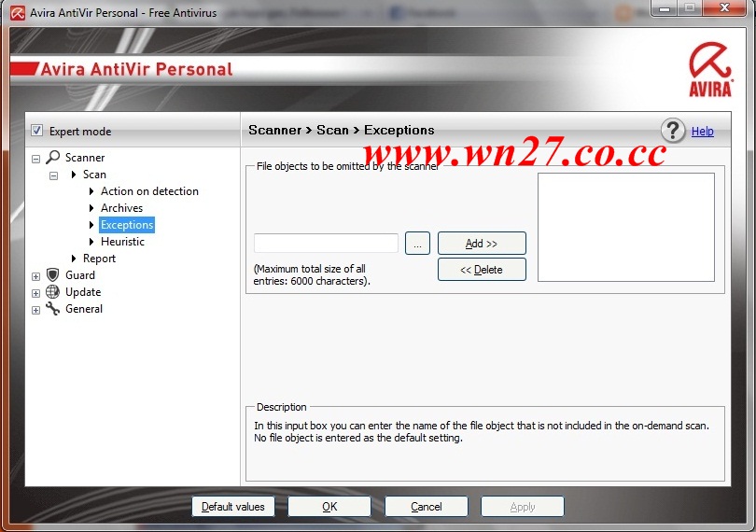Collapse the Scanner tree node
This screenshot has width=756, height=532.
click(35, 159)
